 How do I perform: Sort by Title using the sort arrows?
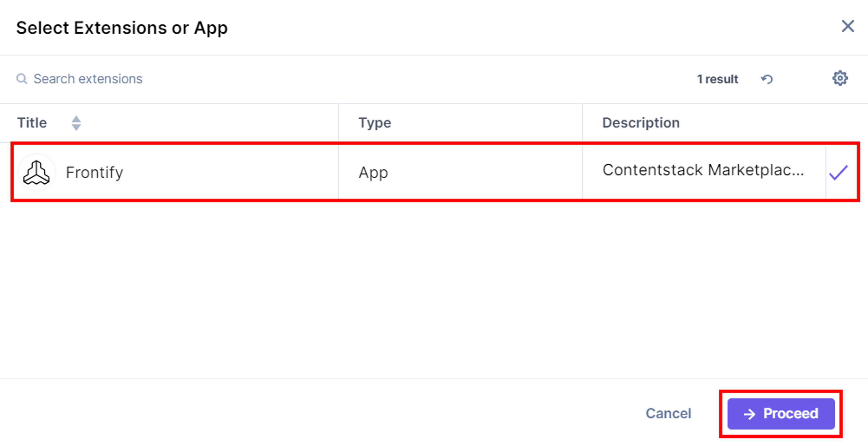76,123
